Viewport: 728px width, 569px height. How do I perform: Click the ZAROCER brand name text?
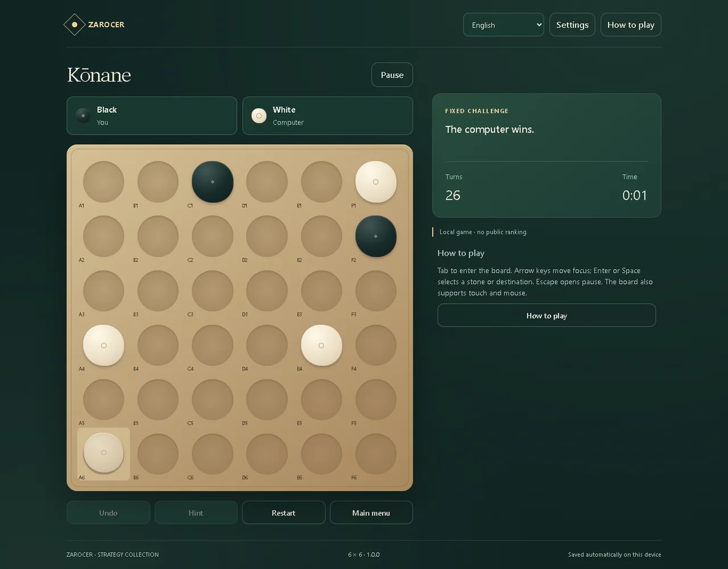tap(106, 24)
